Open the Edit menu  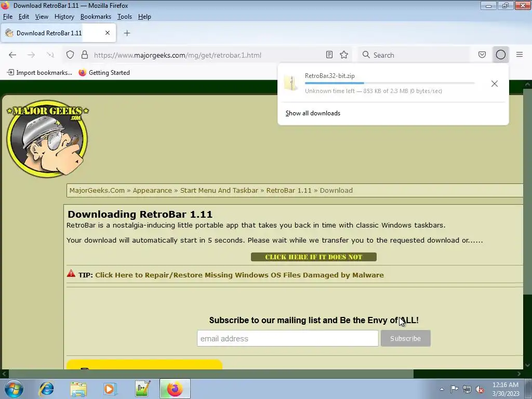(x=23, y=17)
